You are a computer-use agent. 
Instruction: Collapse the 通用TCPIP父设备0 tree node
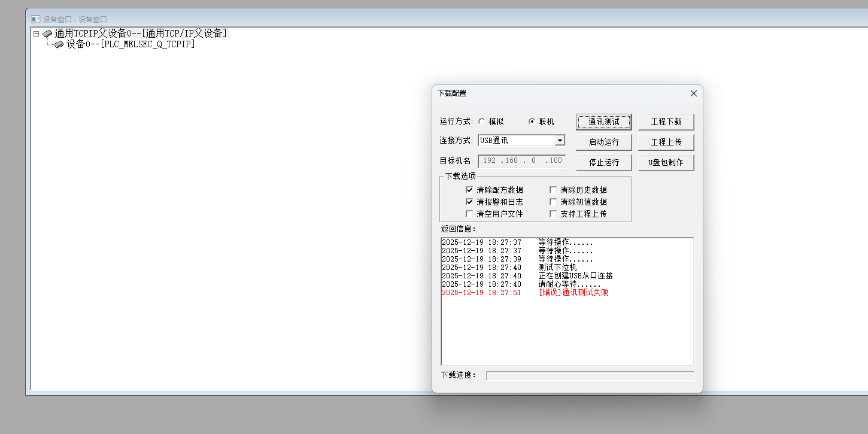pos(36,34)
